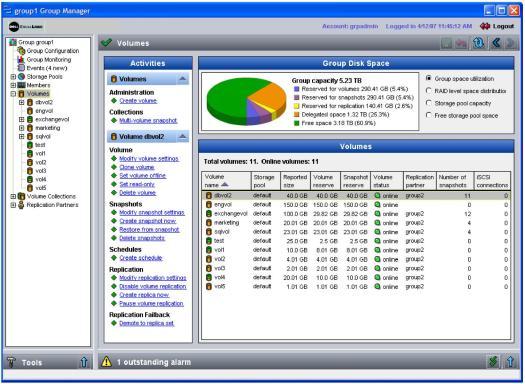Click the Logout icon
The width and height of the screenshot is (525, 384).
click(x=485, y=26)
